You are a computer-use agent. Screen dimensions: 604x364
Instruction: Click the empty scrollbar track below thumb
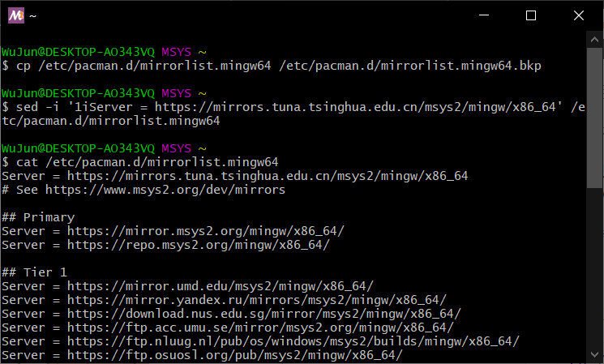[594, 268]
